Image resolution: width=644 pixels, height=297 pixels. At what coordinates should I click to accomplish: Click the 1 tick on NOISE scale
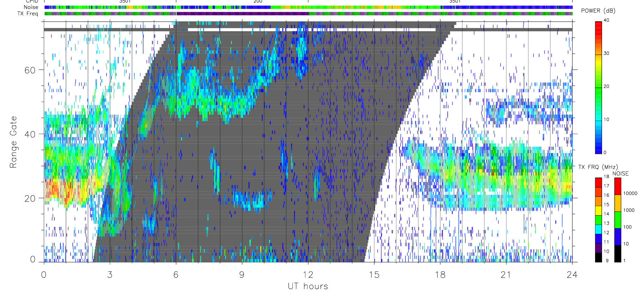point(624,260)
